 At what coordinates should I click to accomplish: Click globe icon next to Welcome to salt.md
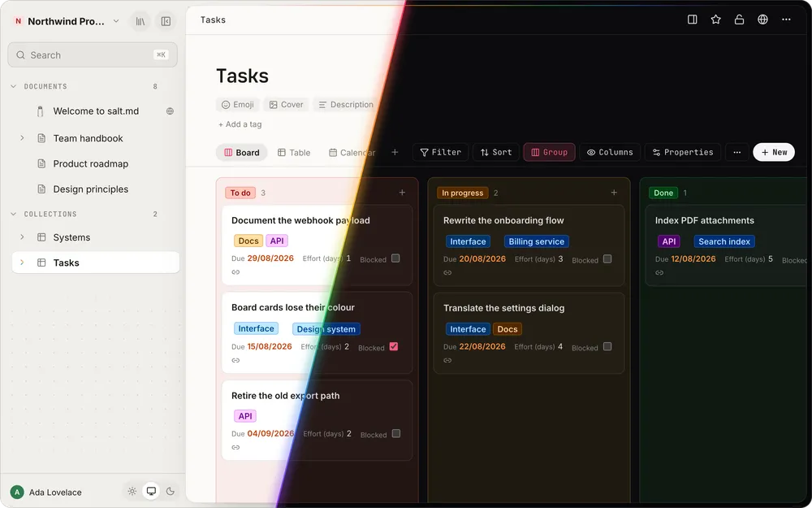pyautogui.click(x=170, y=111)
